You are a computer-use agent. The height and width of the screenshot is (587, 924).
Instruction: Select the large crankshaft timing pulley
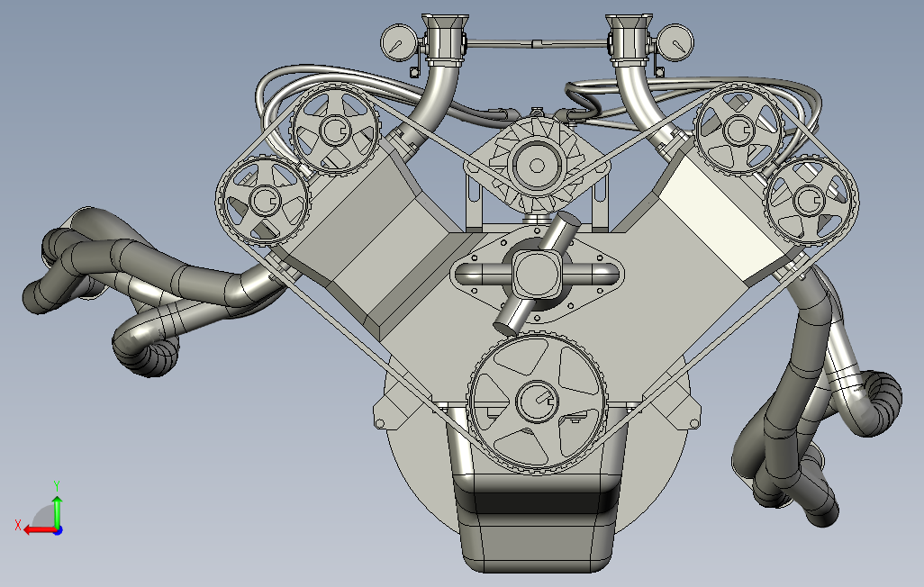(536, 402)
